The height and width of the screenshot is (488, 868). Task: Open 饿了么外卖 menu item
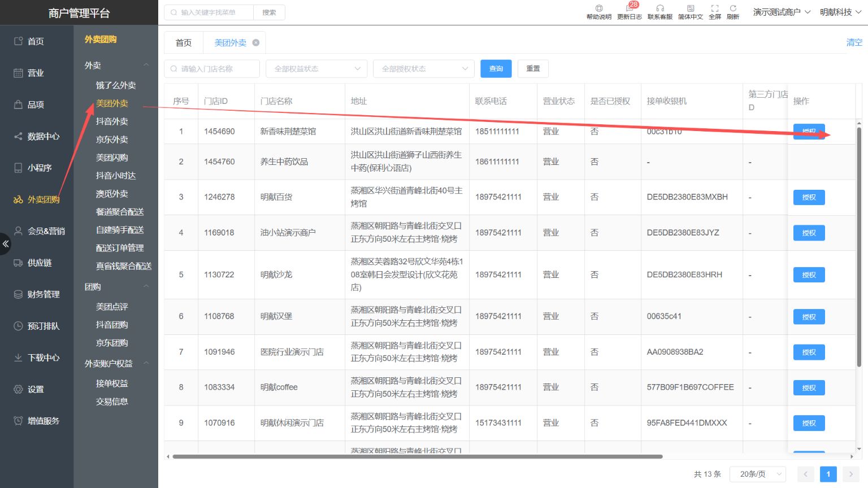click(116, 85)
